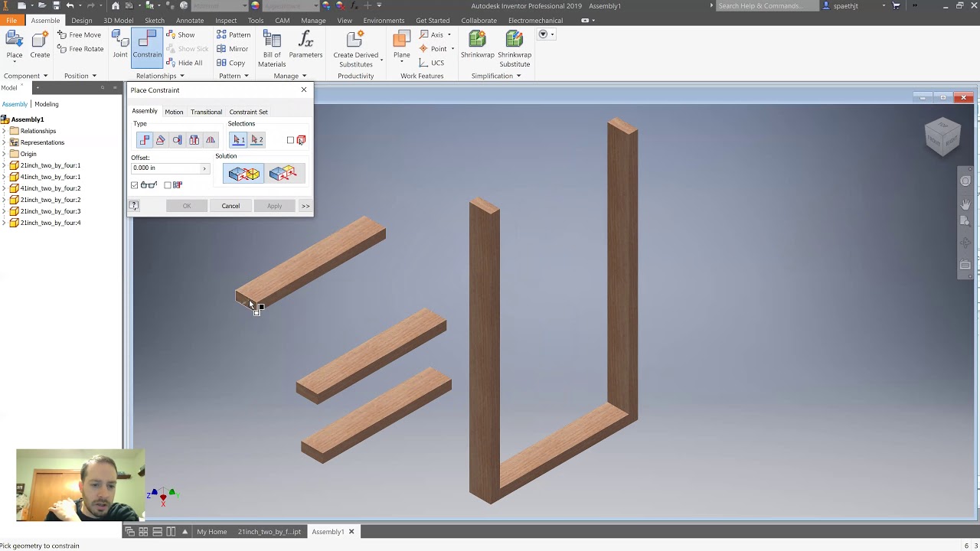
Task: Click the Create component tool
Action: point(40,46)
